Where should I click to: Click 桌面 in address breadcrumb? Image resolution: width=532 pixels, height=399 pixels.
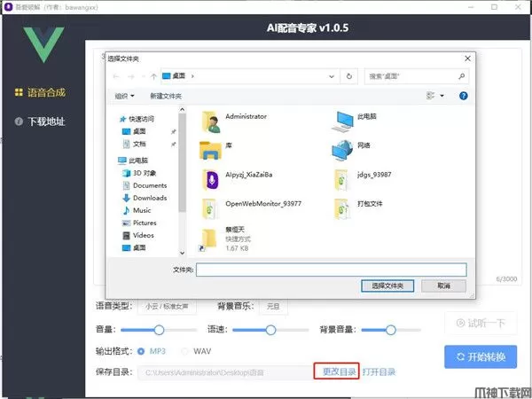[179, 76]
